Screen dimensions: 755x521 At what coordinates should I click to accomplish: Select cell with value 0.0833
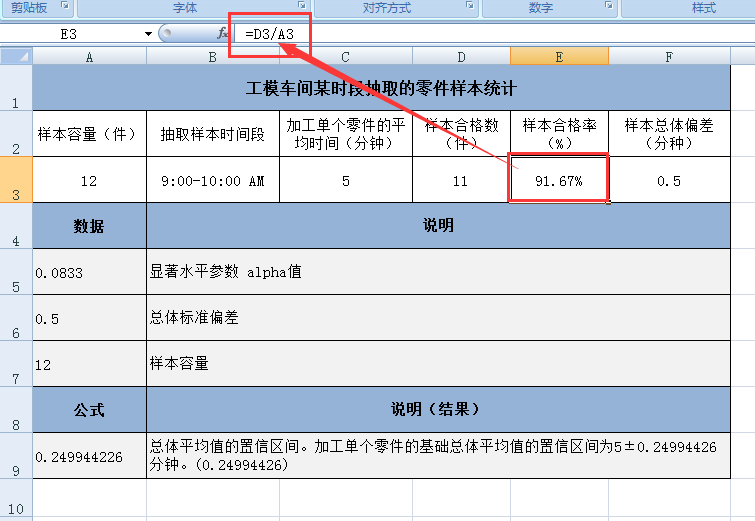click(x=90, y=272)
